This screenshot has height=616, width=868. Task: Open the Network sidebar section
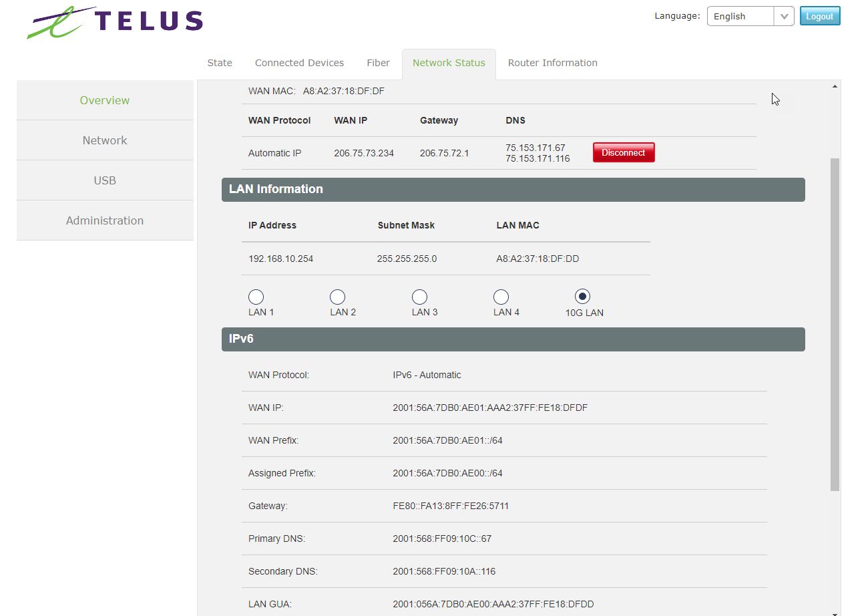click(105, 140)
